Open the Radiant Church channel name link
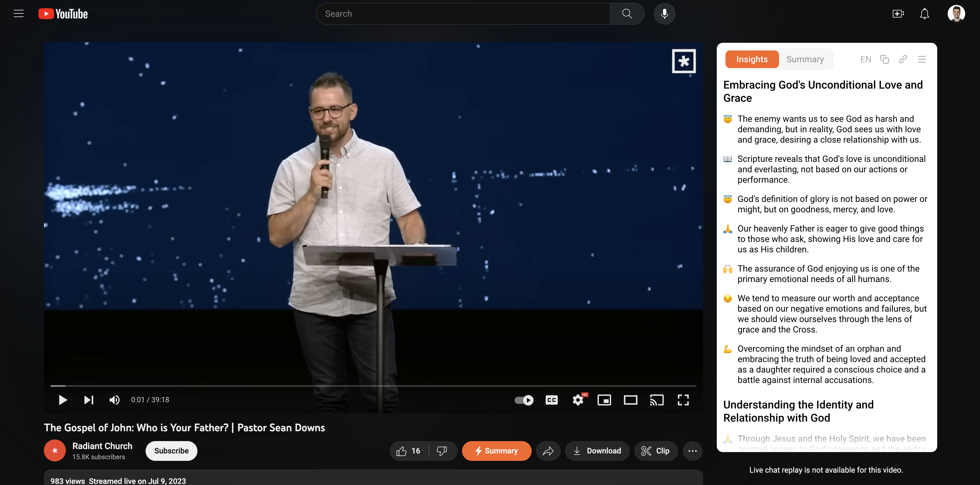 click(102, 446)
